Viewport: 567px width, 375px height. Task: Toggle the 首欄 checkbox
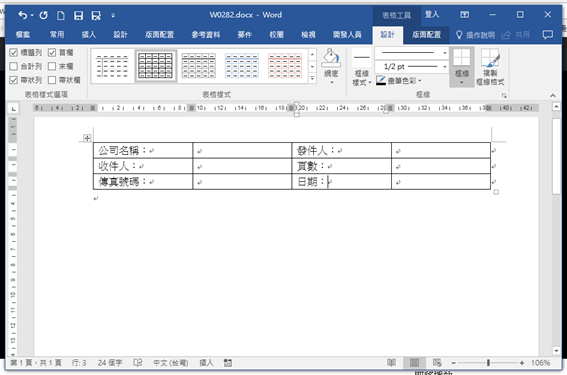click(x=52, y=53)
